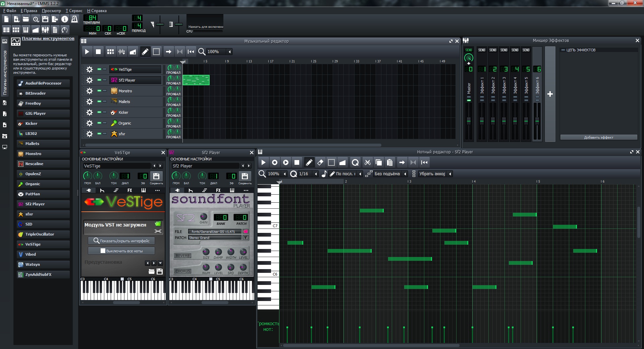644x349 pixels.
Task: Click the paste icon in Piano Roll
Action: coord(390,162)
